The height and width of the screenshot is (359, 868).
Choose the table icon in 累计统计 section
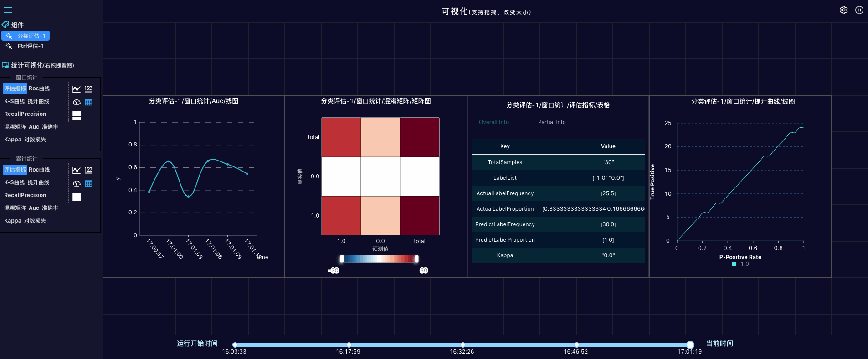[88, 184]
